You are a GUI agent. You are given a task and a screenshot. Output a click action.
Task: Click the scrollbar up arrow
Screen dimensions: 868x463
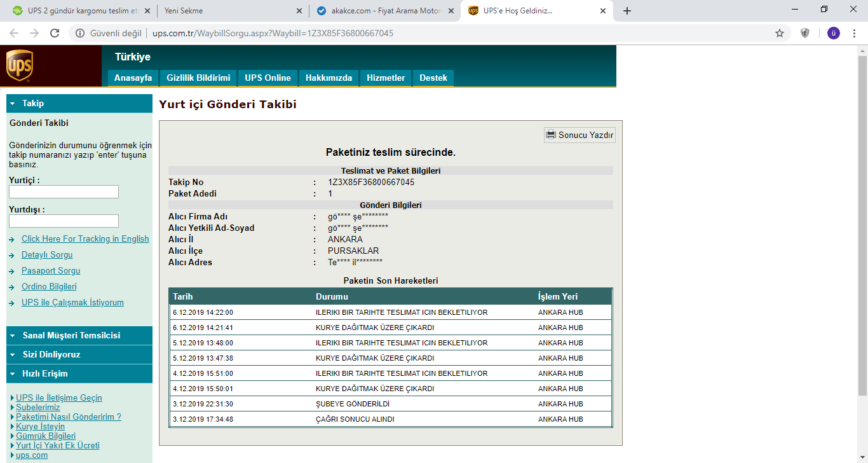point(862,50)
